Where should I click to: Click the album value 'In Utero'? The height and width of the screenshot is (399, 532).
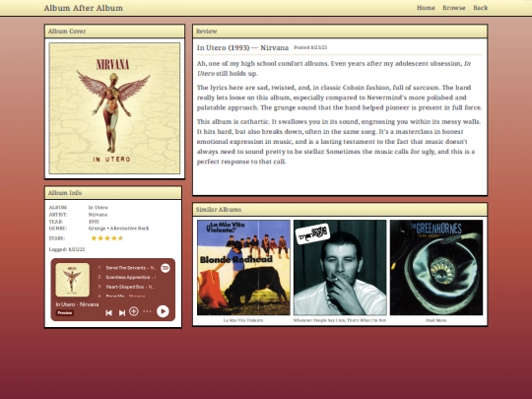coord(99,207)
